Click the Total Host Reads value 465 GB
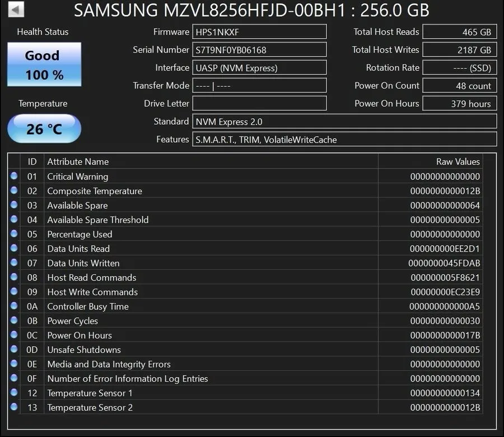Image resolution: width=504 pixels, height=437 pixels. pyautogui.click(x=460, y=32)
